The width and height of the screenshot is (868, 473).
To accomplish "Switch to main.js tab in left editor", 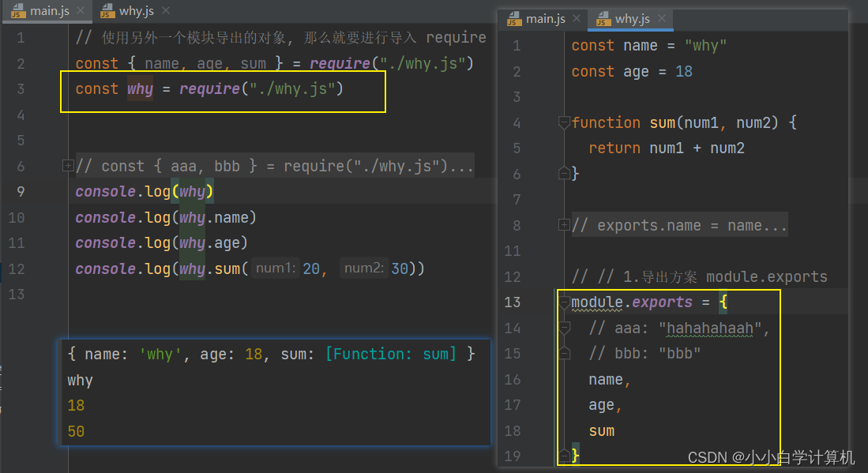I will 49,10.
